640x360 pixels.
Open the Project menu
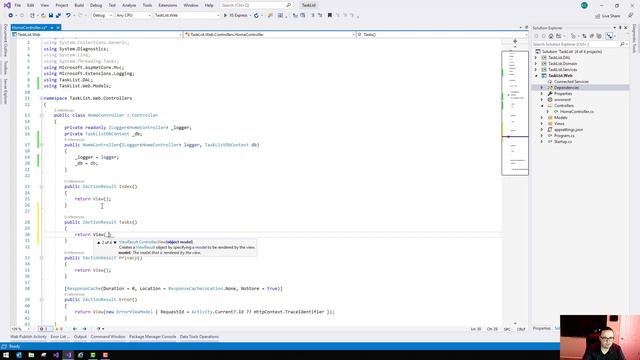[x=62, y=5]
